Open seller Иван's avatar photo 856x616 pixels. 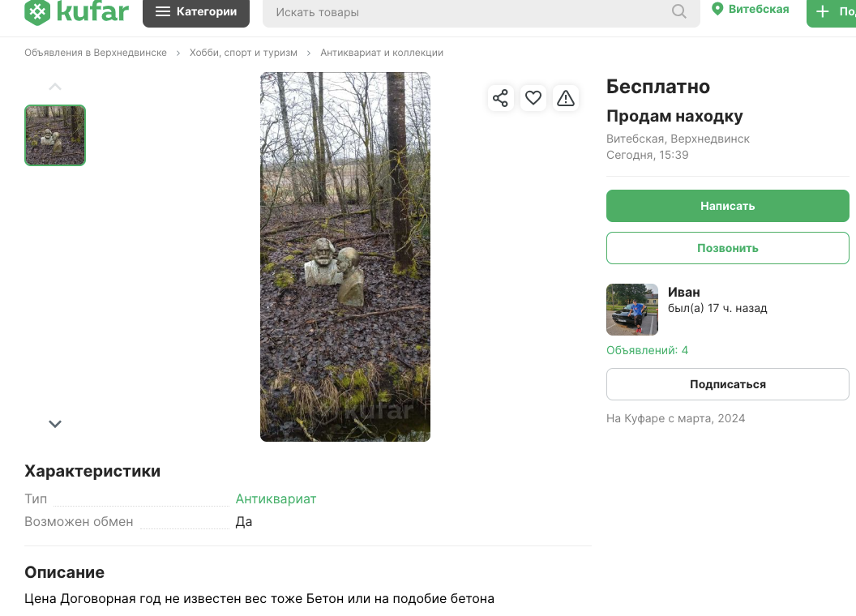[632, 310]
